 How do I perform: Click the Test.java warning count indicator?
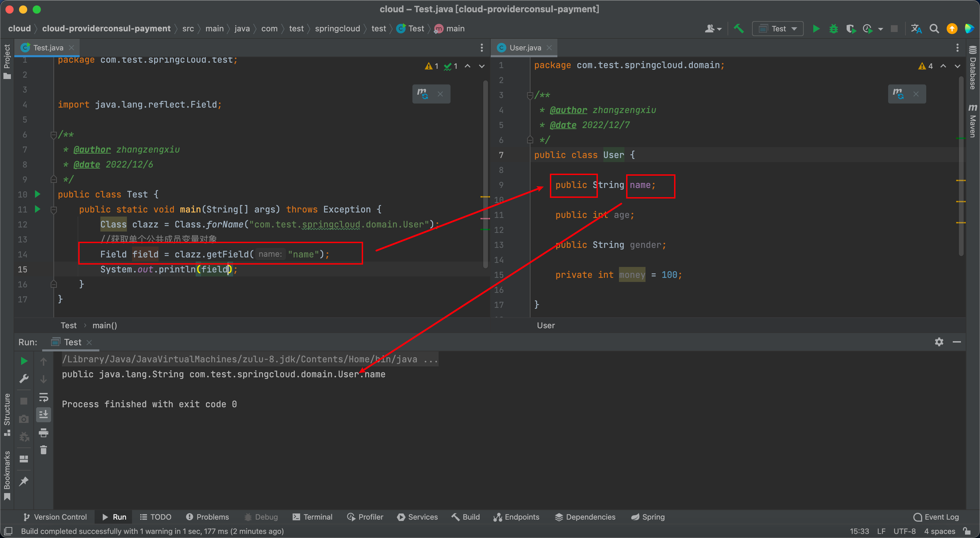coord(431,66)
